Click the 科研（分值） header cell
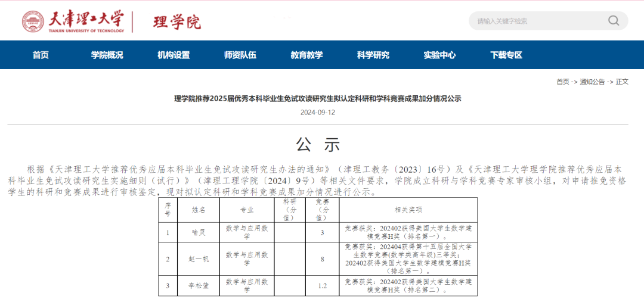The image size is (644, 299). 290,210
